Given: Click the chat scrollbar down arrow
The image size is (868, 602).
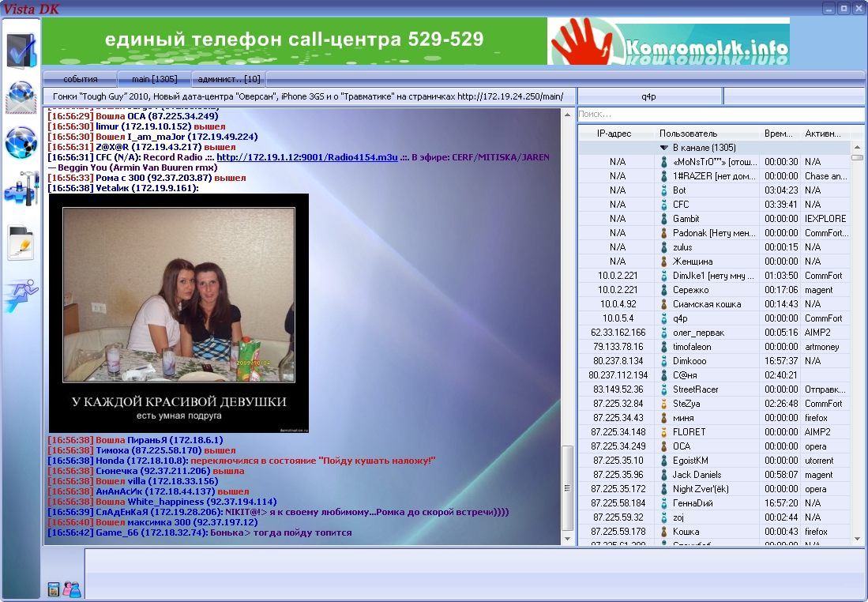Looking at the screenshot, I should point(568,539).
